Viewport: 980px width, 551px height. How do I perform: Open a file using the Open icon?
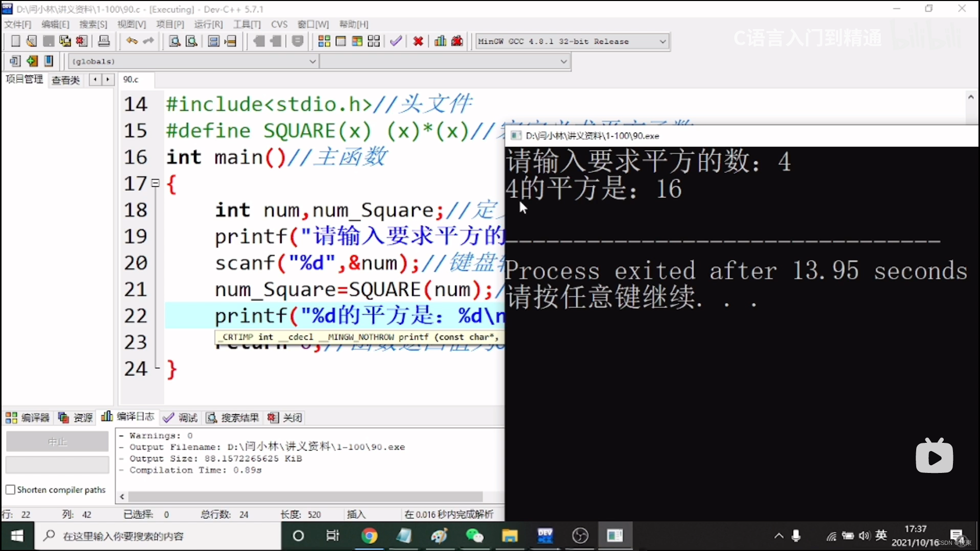point(31,41)
